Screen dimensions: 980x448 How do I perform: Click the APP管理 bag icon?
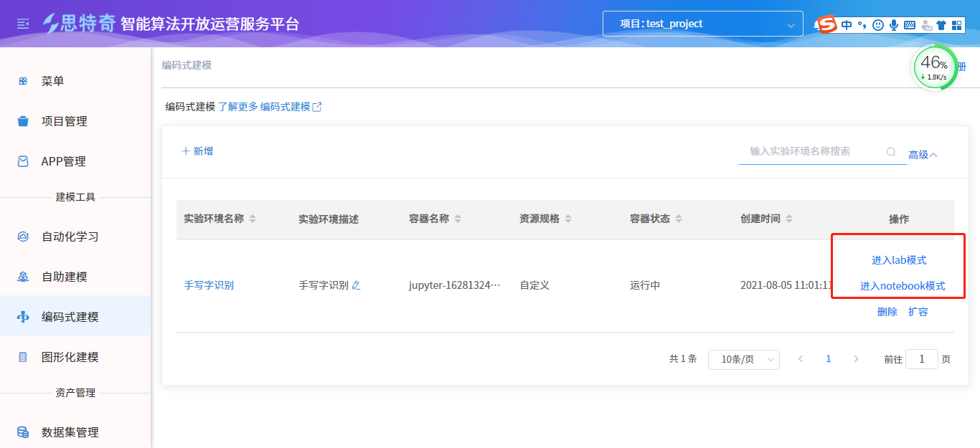point(23,161)
